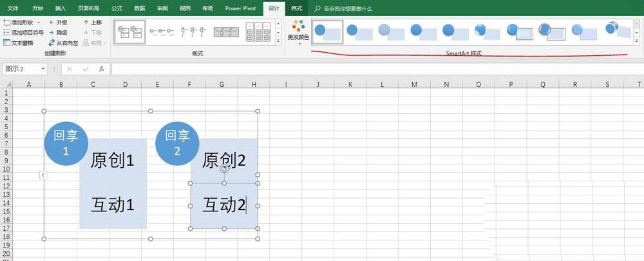This screenshot has width=644, height=261.
Task: Open the 添加形状 dropdown arrow
Action: 38,22
